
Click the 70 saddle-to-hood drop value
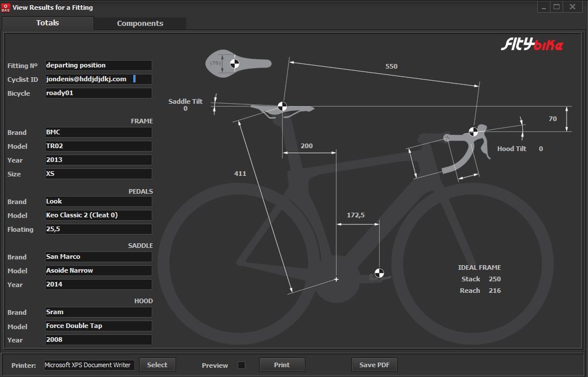553,119
